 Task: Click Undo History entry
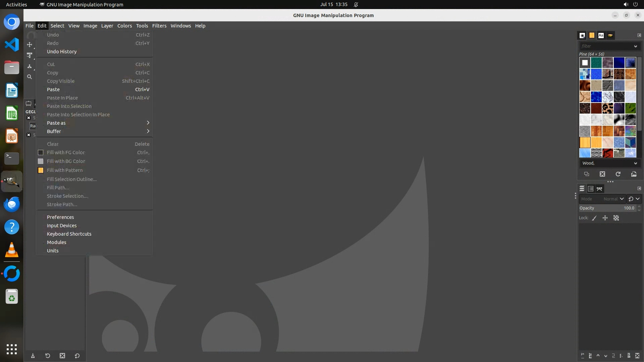pos(62,52)
